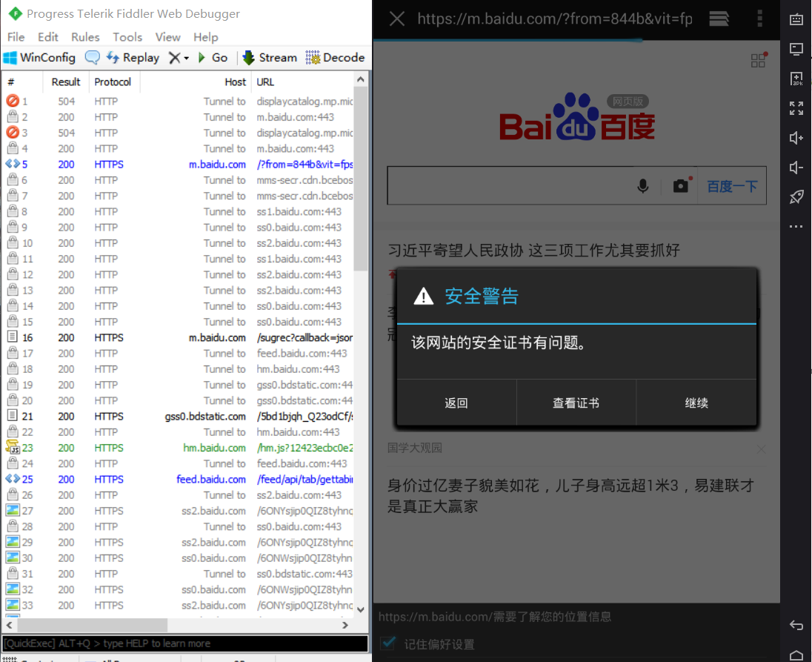Screen dimensions: 812x662
Task: Click emulator screen display icon
Action: pyautogui.click(x=796, y=49)
